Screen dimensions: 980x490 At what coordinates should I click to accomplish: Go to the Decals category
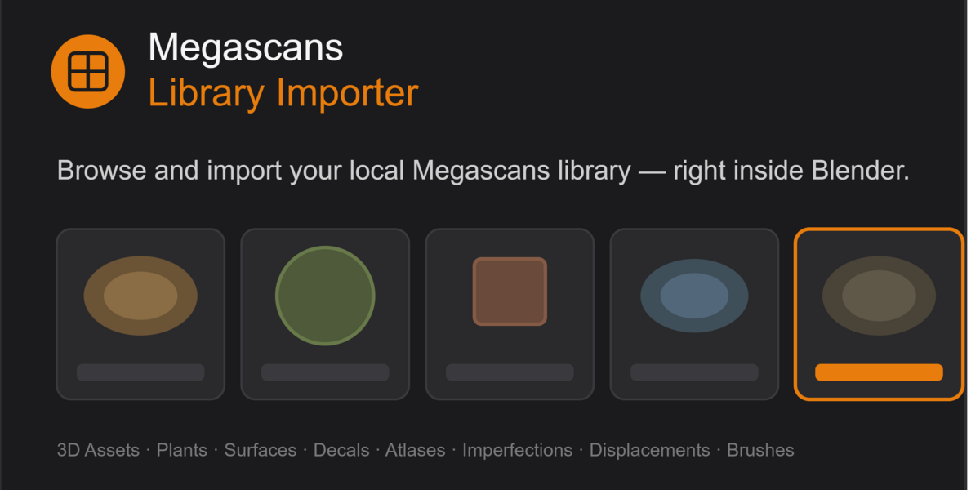coord(341,450)
